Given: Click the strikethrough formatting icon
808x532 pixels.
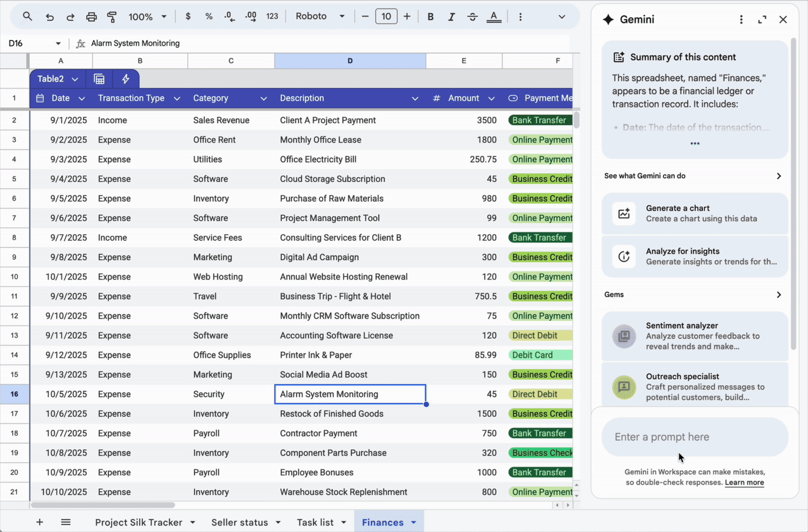Looking at the screenshot, I should [472, 17].
